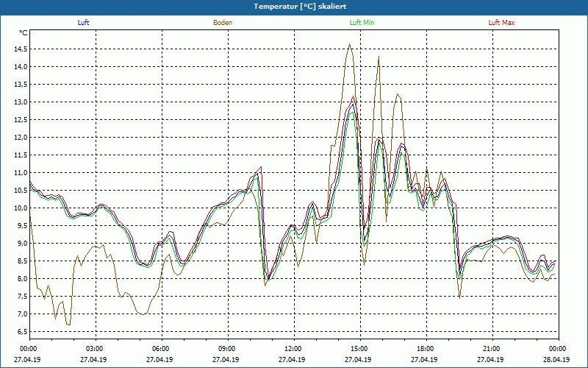Click the 12,5 y-axis value
This screenshot has width=588, height=368.
pos(21,120)
